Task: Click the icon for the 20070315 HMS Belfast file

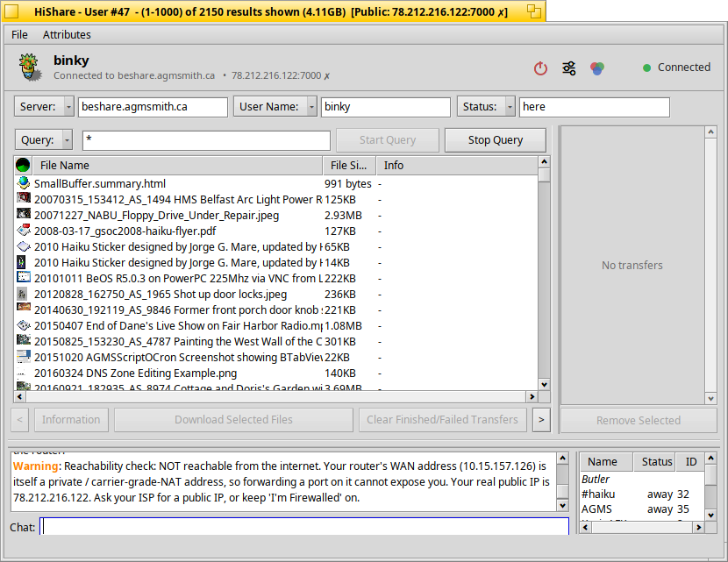Action: pos(23,198)
